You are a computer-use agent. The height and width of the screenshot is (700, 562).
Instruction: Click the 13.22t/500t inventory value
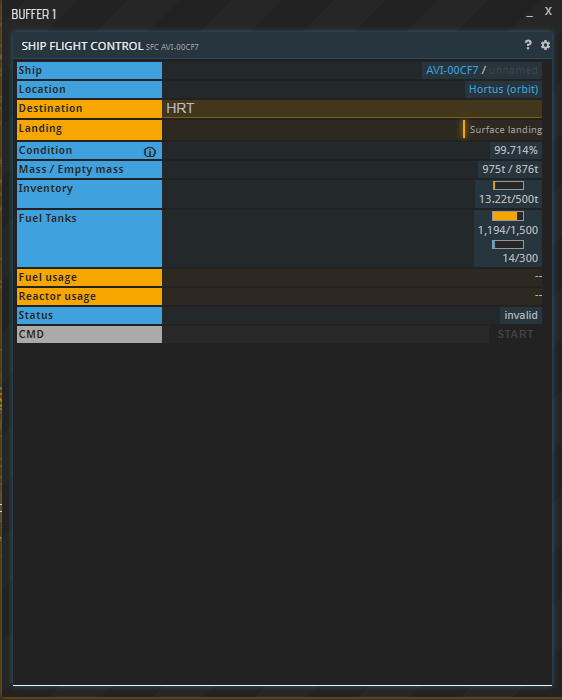point(508,199)
